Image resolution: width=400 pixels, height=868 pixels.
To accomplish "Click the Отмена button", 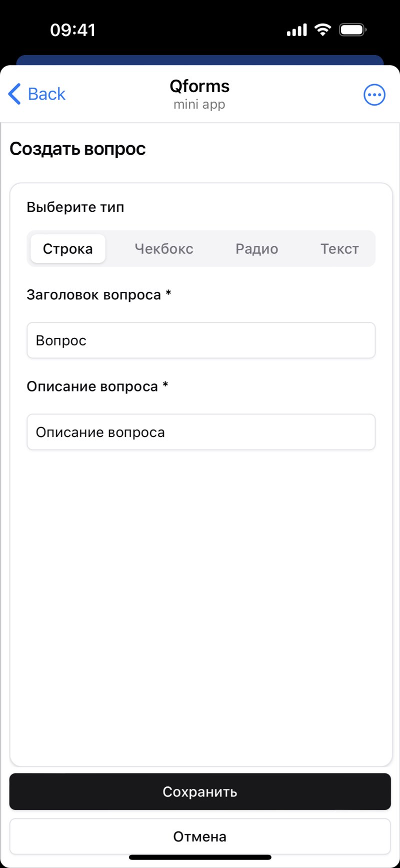I will point(200,836).
